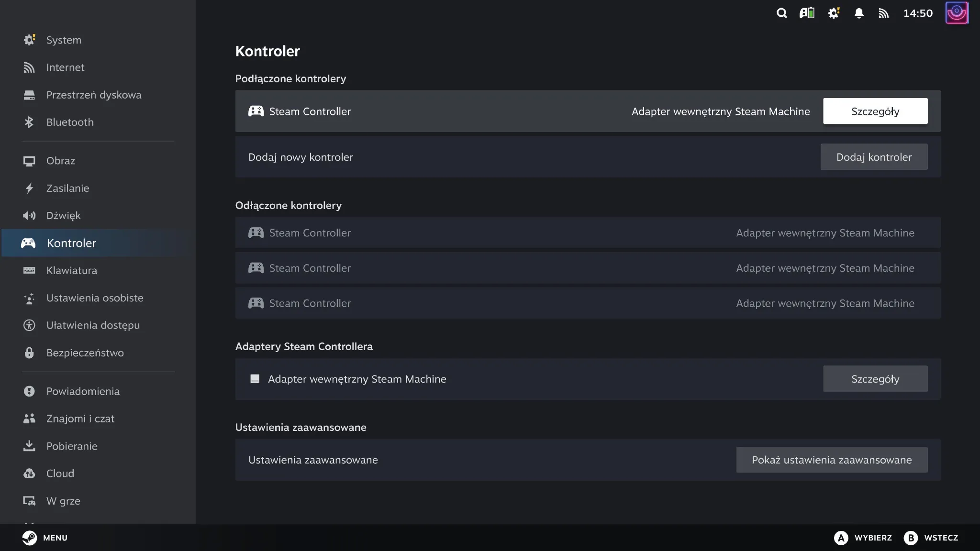This screenshot has height=551, width=980.
Task: Click the A WYBIERZ button hint
Action: click(x=863, y=538)
